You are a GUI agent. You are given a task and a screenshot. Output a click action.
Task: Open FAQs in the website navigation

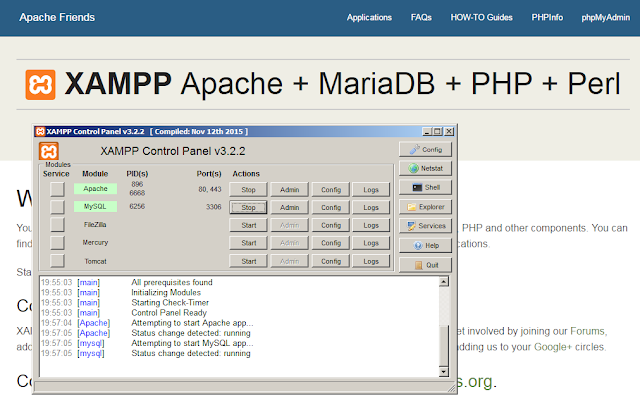point(421,18)
